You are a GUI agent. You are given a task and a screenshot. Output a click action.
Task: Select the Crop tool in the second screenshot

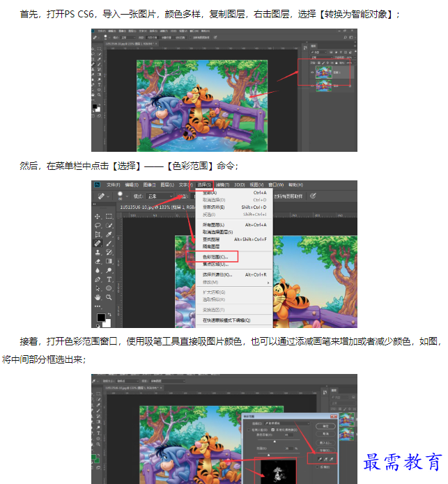pyautogui.click(x=98, y=234)
